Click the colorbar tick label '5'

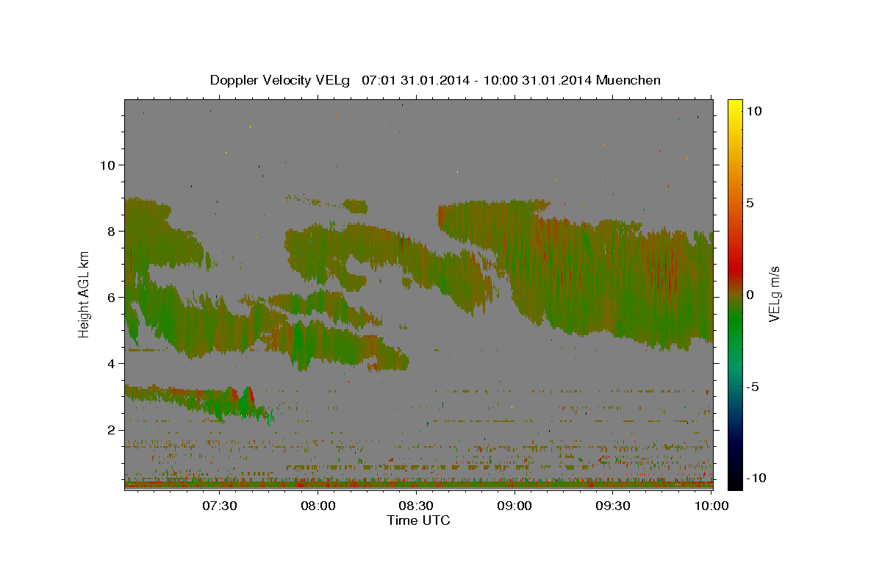(749, 203)
